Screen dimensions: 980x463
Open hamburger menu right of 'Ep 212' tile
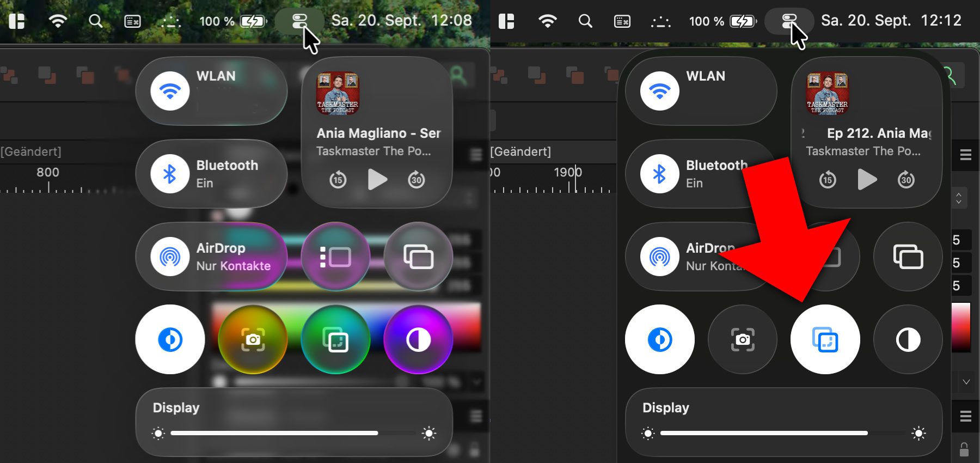[x=966, y=155]
